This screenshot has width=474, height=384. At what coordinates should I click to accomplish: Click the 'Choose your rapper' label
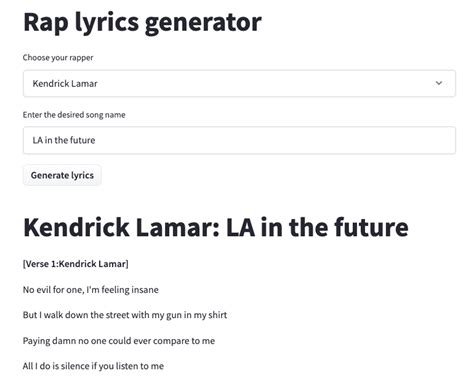pos(58,57)
